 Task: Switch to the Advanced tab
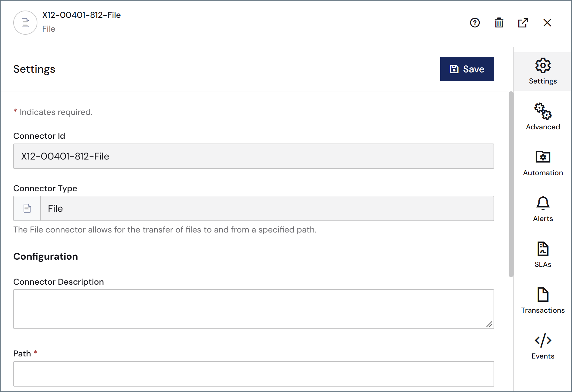pos(543,117)
